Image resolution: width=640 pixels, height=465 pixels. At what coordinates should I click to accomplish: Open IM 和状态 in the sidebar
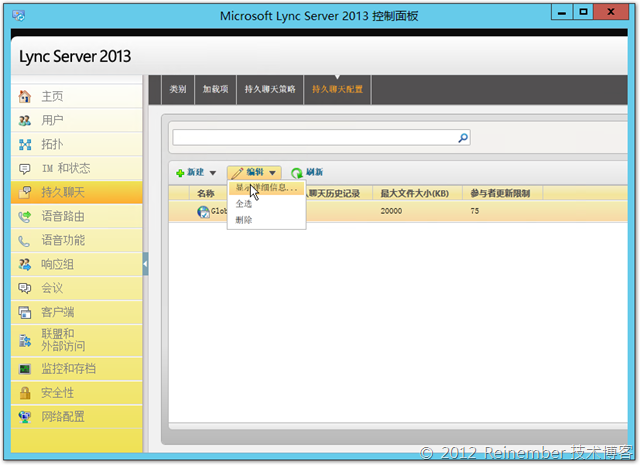coord(77,168)
